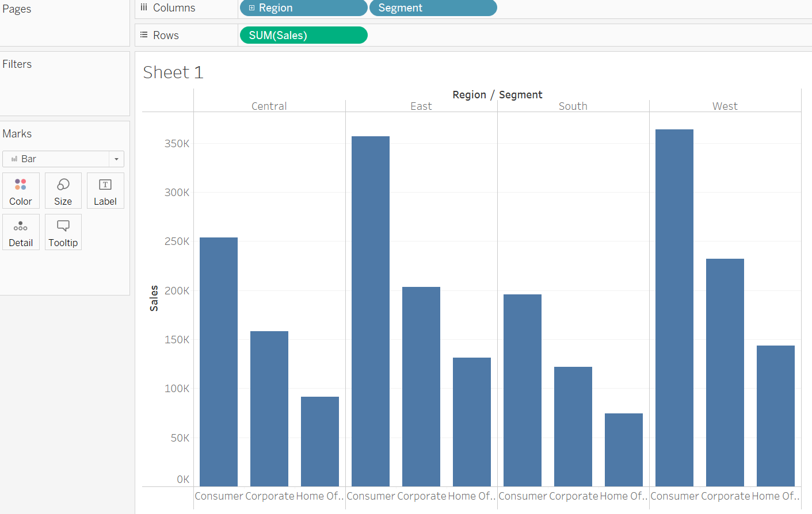The height and width of the screenshot is (514, 812).
Task: Click the Filters shelf panel
Action: click(x=64, y=83)
